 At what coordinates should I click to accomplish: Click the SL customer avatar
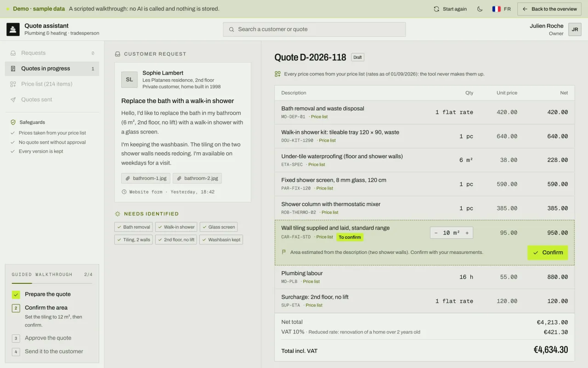point(130,80)
